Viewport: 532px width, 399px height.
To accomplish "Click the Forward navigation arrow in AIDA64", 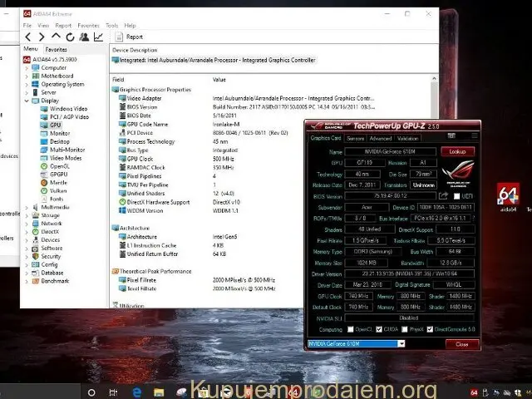I will click(42, 37).
